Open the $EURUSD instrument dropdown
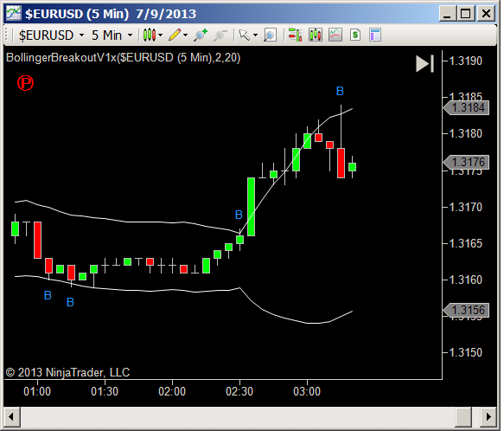Image resolution: width=504 pixels, height=431 pixels. tap(51, 35)
